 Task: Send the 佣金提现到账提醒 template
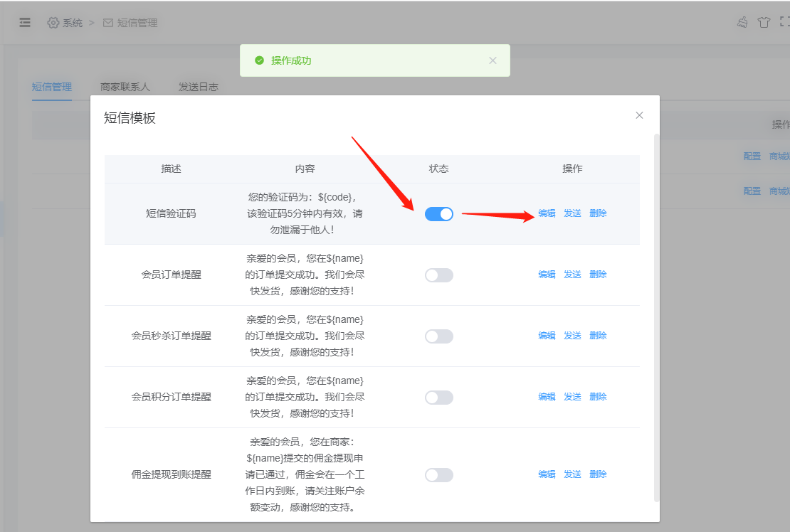[x=572, y=474]
